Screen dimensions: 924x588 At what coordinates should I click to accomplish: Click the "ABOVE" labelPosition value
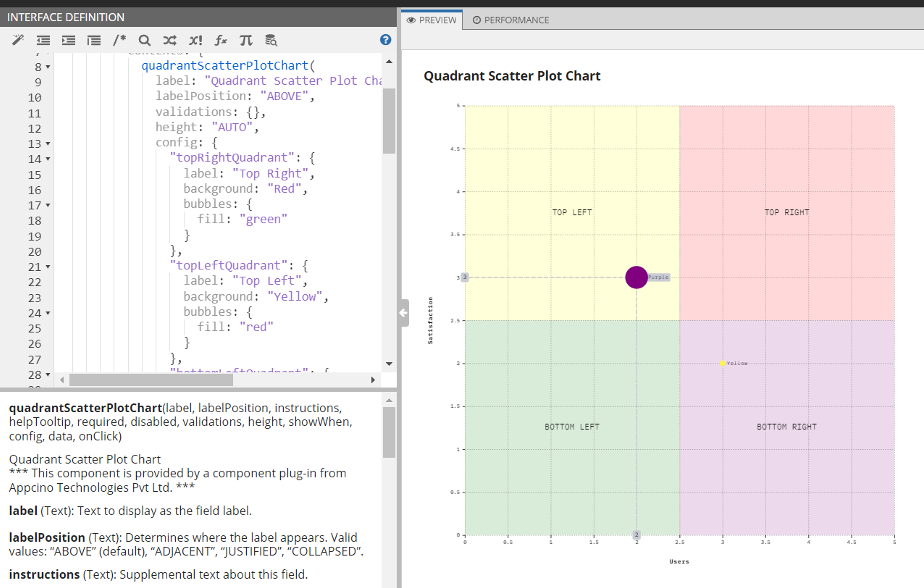pos(284,96)
